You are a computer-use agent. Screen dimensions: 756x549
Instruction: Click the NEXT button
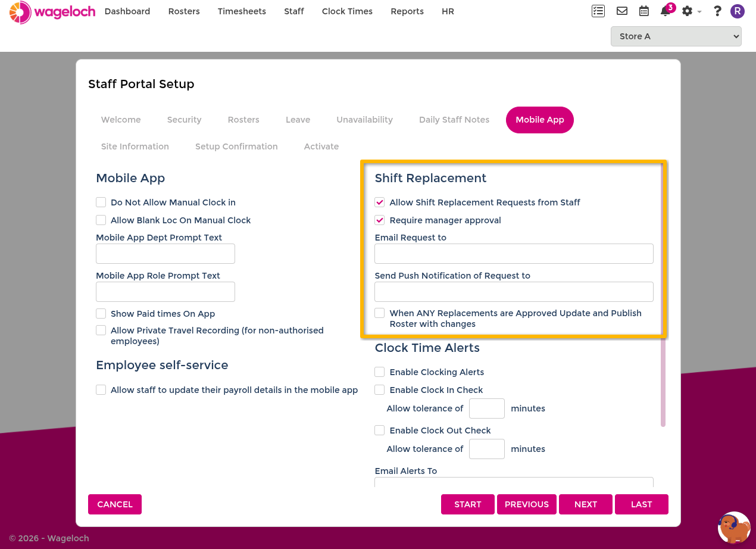pyautogui.click(x=586, y=504)
